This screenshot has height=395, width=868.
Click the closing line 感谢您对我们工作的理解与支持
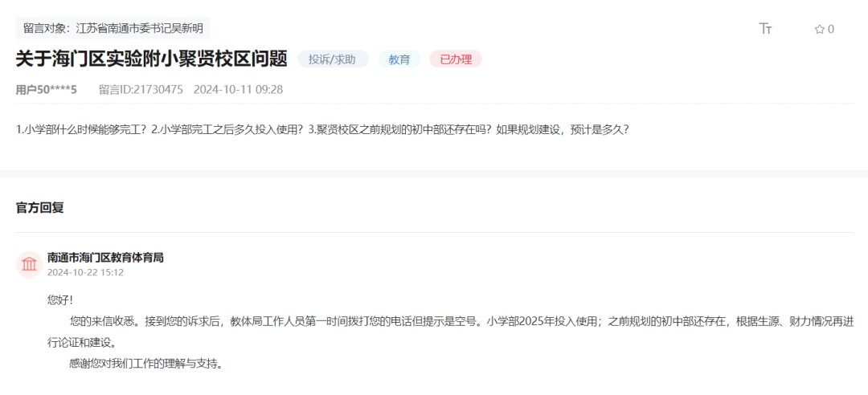point(146,364)
